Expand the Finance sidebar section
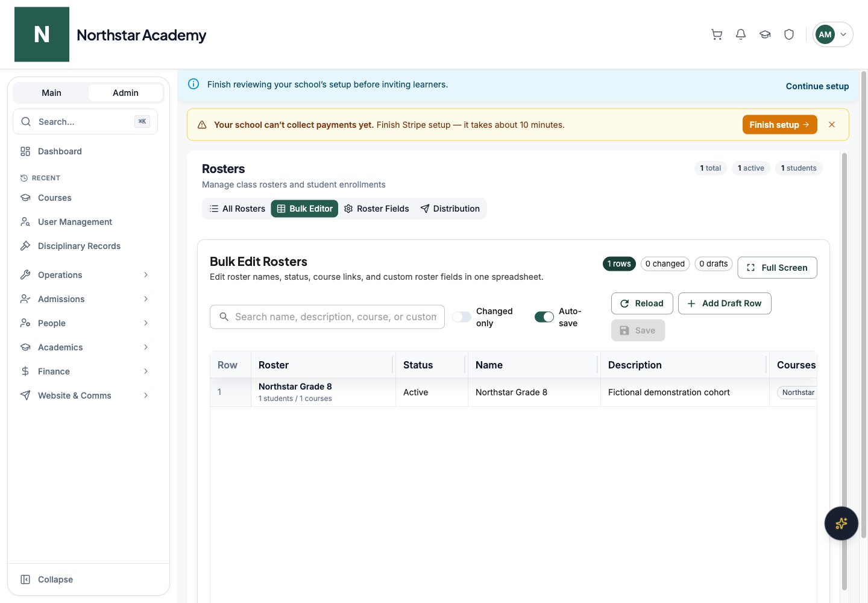 (85, 371)
